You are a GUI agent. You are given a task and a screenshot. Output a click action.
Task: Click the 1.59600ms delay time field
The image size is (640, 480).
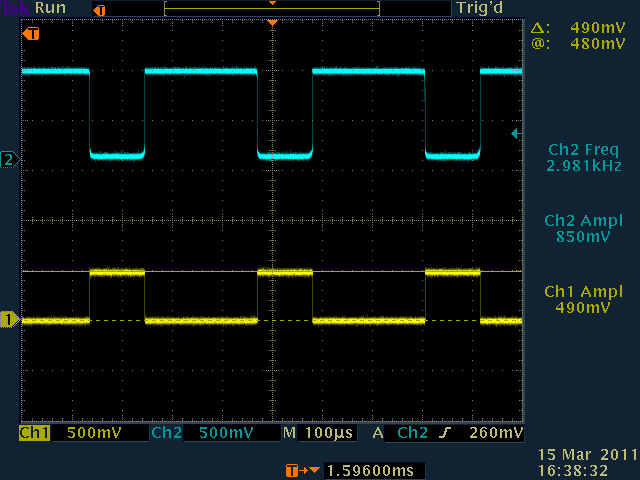[374, 470]
